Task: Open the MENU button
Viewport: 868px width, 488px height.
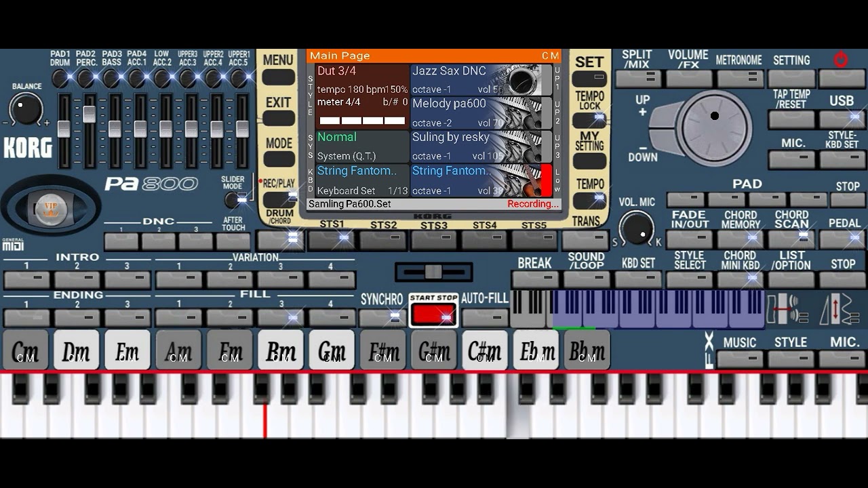Action: coord(278,77)
